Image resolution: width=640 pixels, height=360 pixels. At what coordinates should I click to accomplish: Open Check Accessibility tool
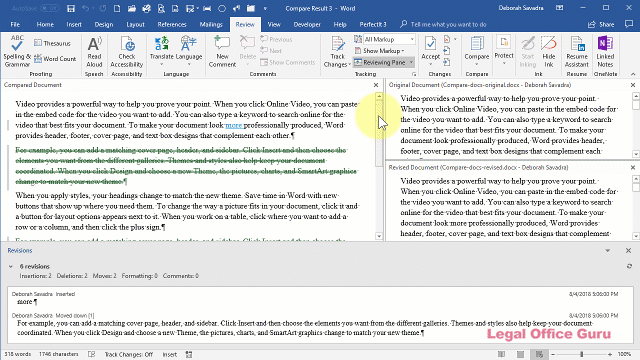127,51
